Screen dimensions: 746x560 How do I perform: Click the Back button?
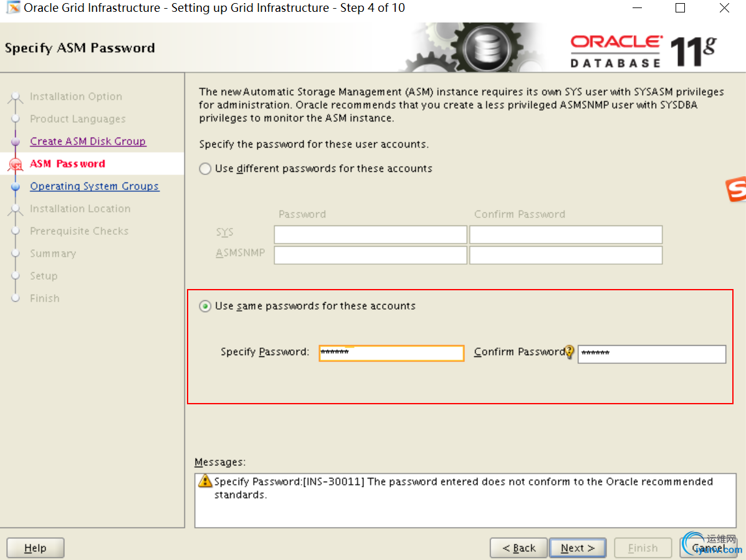(x=519, y=548)
